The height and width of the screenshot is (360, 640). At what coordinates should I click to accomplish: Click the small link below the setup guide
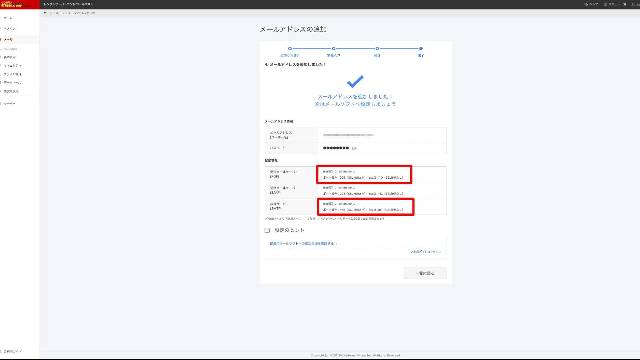[x=425, y=252]
